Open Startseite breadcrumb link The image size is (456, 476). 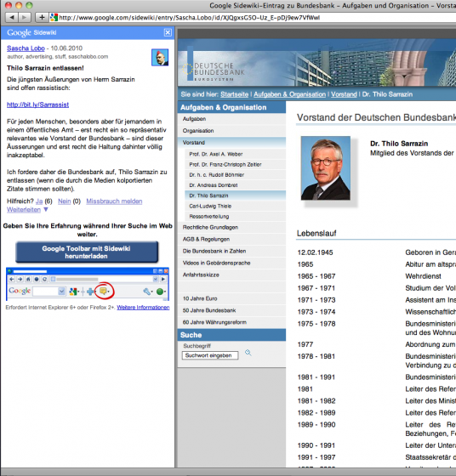(234, 94)
